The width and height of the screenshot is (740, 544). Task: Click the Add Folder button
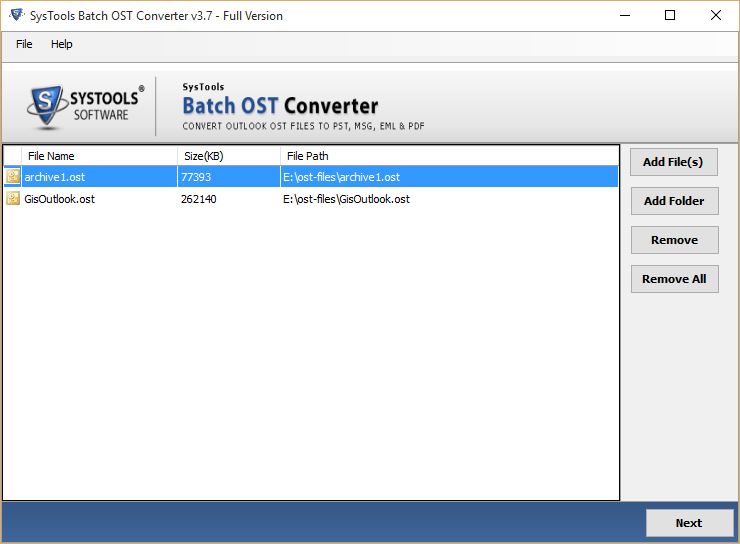(674, 201)
